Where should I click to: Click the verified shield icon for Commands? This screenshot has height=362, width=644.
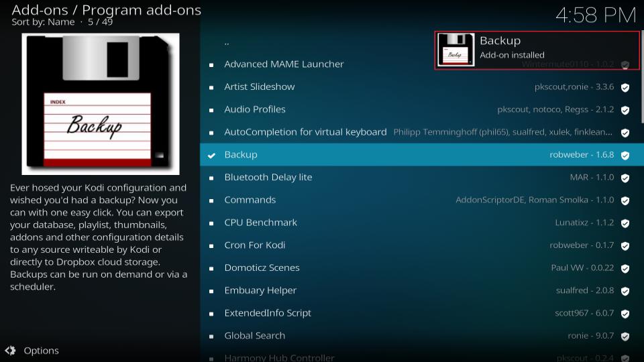(x=625, y=200)
